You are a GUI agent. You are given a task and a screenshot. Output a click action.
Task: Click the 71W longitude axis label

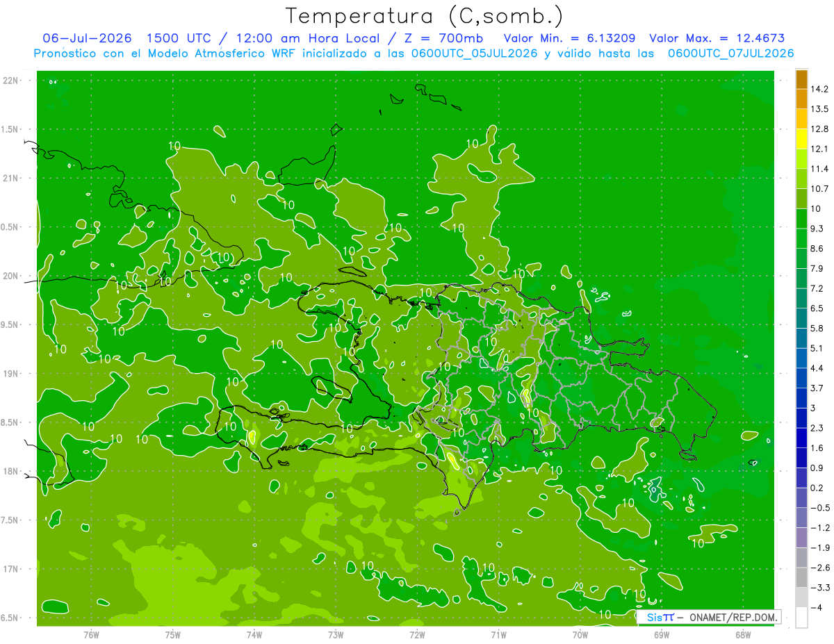pyautogui.click(x=498, y=634)
